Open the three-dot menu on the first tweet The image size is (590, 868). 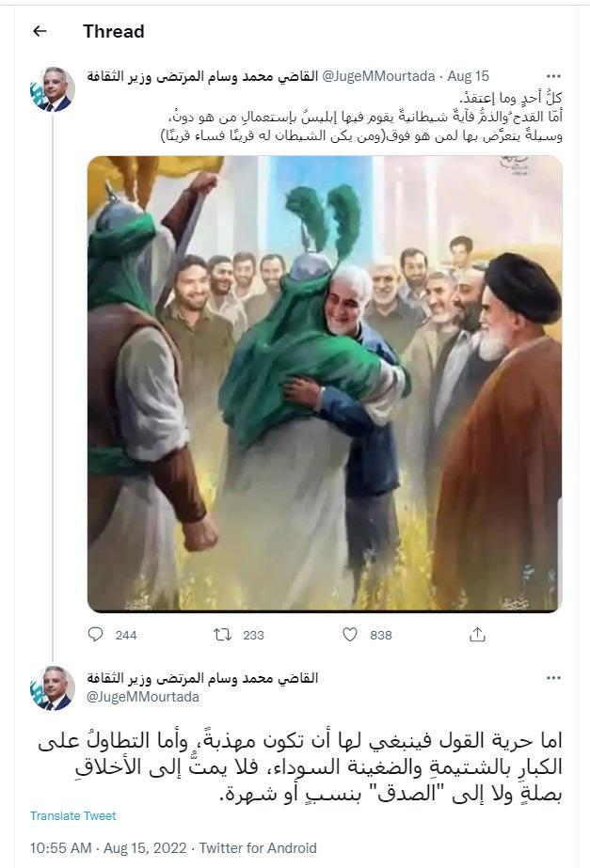pos(553,76)
